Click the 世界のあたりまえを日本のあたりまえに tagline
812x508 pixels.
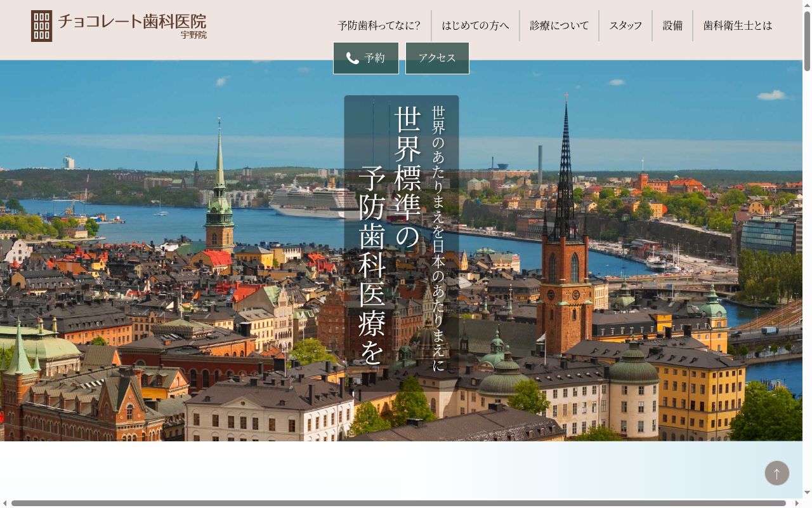point(438,238)
